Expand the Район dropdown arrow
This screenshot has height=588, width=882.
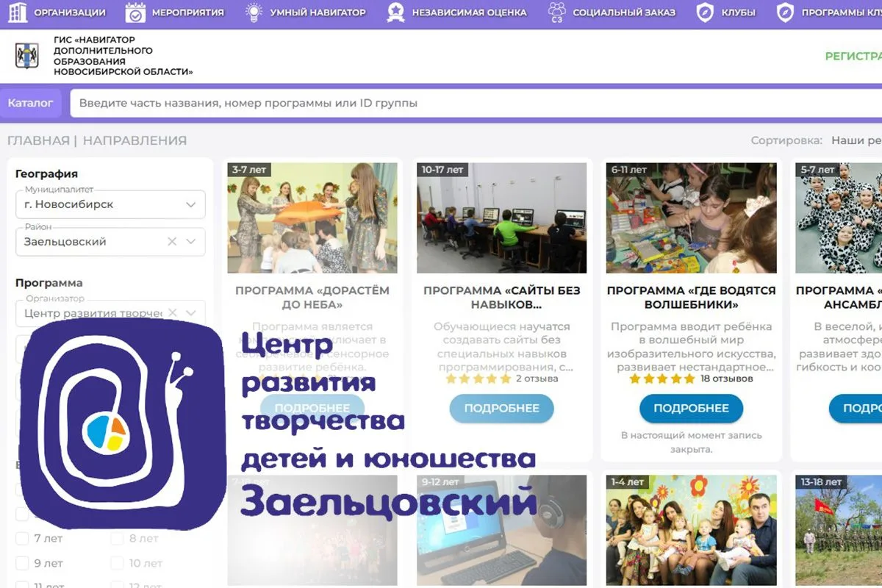[x=191, y=242]
